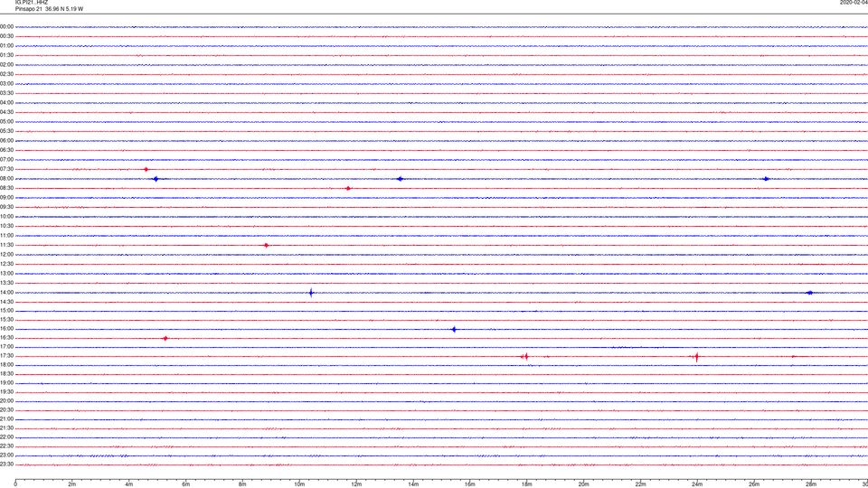Click the 05:00 hour label

(6, 122)
